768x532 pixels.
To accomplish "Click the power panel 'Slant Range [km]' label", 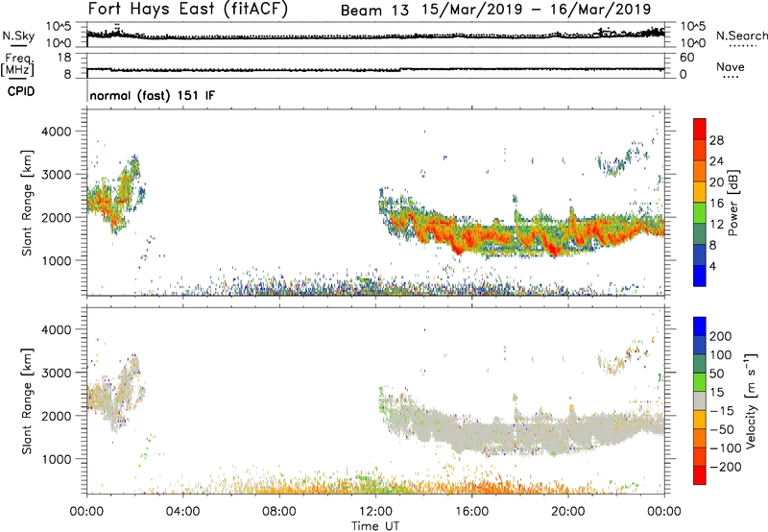I will (x=27, y=203).
